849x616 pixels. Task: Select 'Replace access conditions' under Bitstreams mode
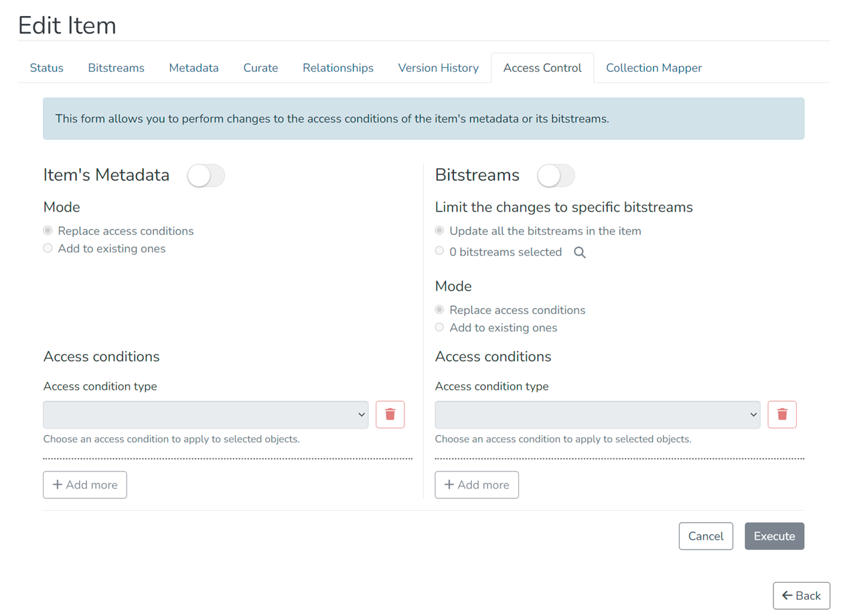point(439,309)
